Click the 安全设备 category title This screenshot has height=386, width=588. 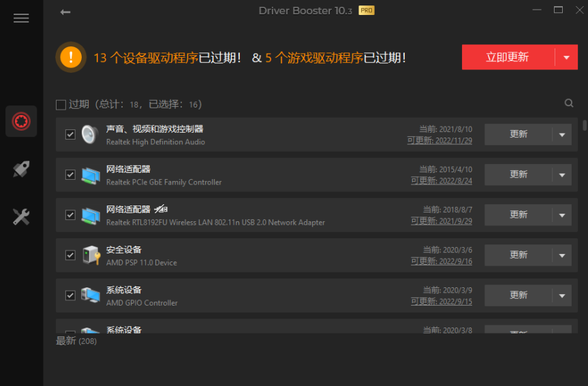pyautogui.click(x=124, y=250)
